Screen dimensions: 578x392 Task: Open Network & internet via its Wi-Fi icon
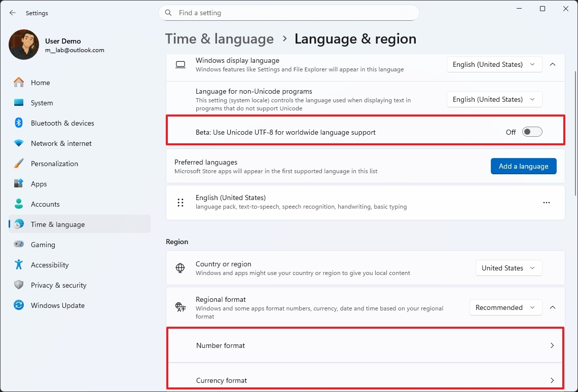[x=19, y=143]
